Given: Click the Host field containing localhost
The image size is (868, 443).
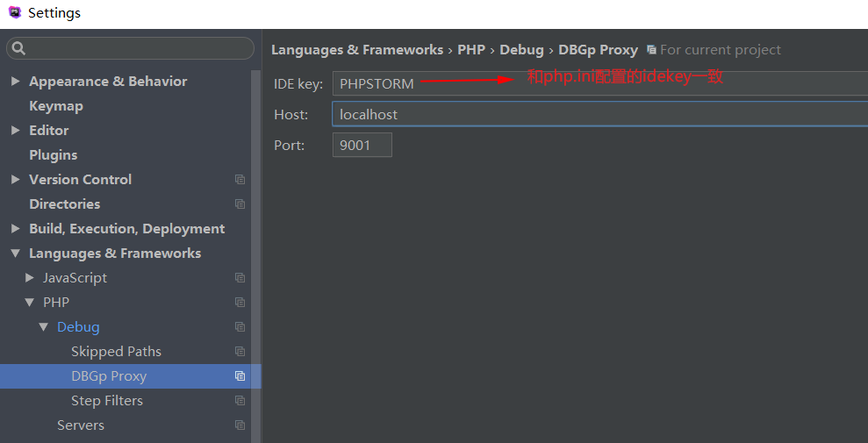Looking at the screenshot, I should pyautogui.click(x=600, y=115).
